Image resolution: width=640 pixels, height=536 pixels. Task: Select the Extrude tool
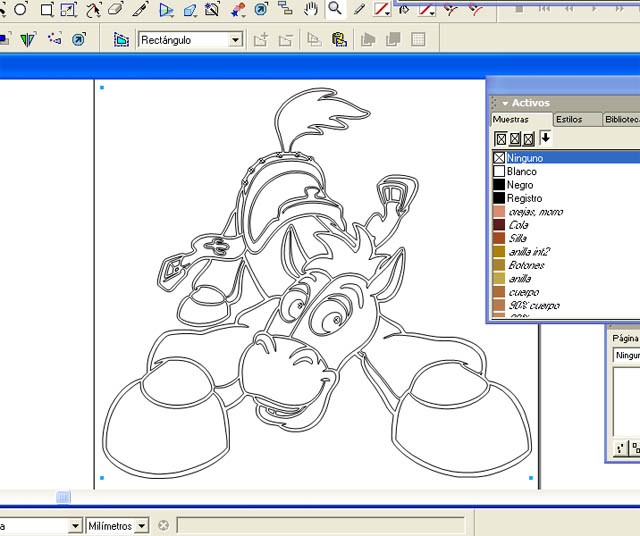[190, 9]
